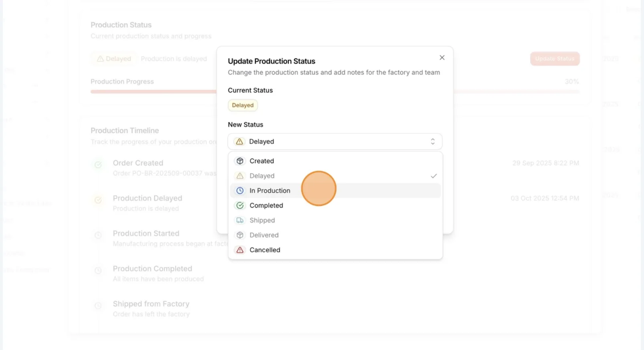Click Delayed badge in Production Status card

114,59
